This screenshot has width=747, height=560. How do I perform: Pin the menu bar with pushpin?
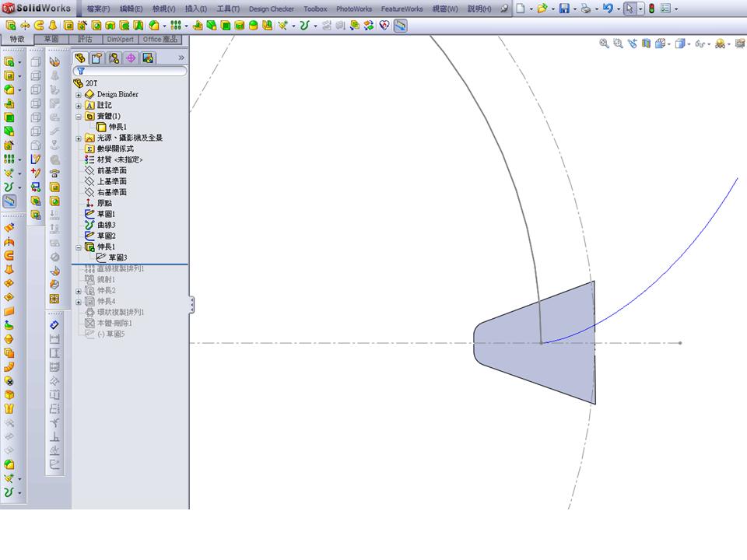[x=503, y=9]
